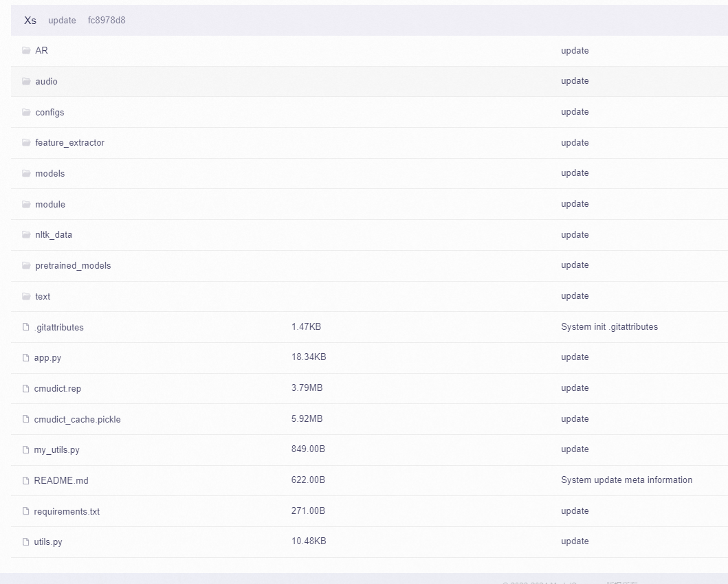728x584 pixels.
Task: Click the folder icon next to configs
Action: (x=26, y=112)
